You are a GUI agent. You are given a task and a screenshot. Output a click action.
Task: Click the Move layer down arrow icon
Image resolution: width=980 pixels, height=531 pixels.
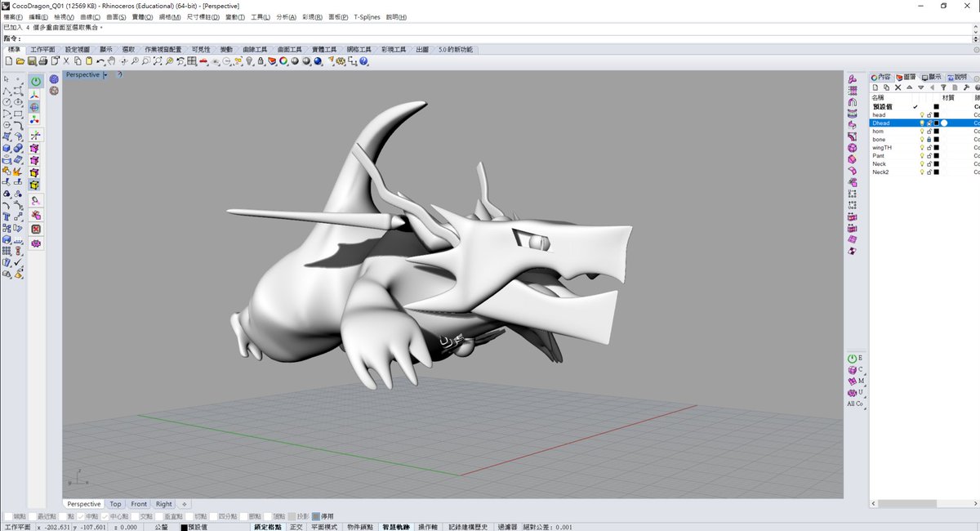921,87
